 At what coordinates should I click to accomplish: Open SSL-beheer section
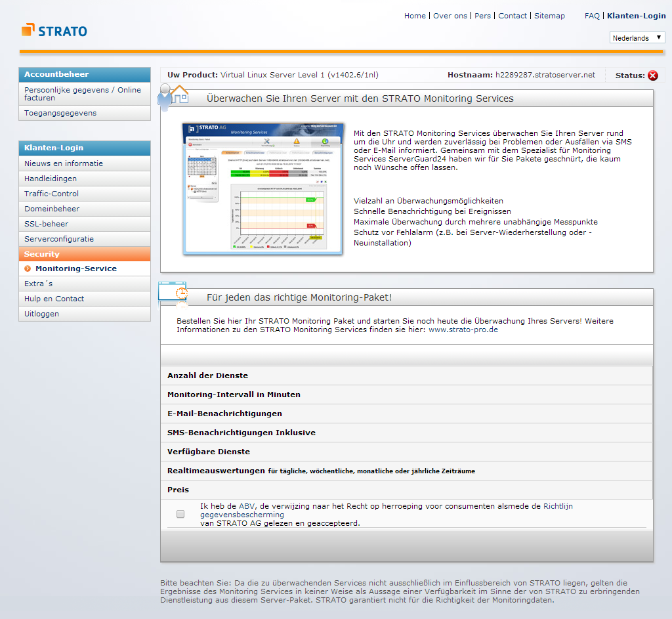(x=46, y=224)
